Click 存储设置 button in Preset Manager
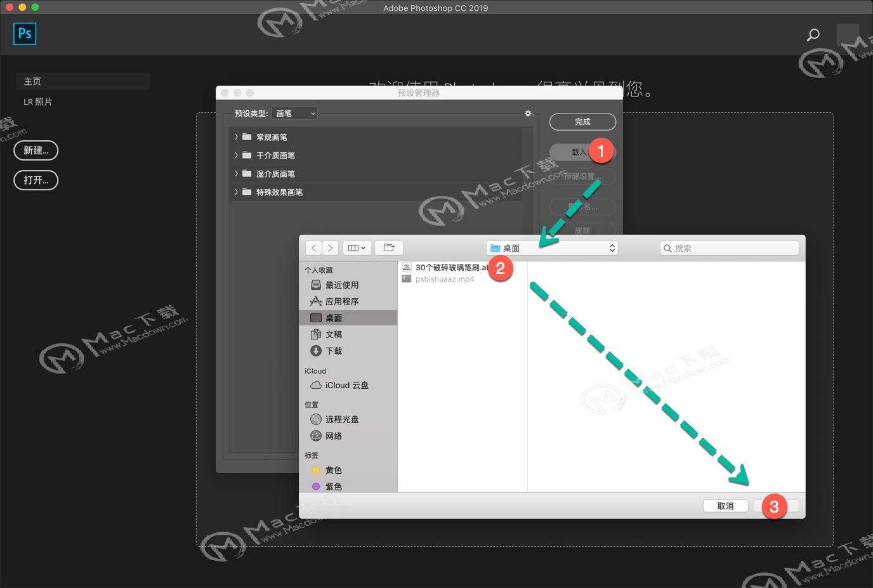This screenshot has width=873, height=588. click(582, 176)
